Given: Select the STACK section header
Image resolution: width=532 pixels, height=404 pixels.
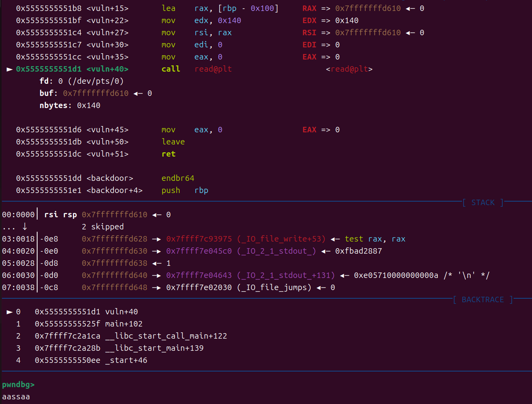Looking at the screenshot, I should click(483, 202).
